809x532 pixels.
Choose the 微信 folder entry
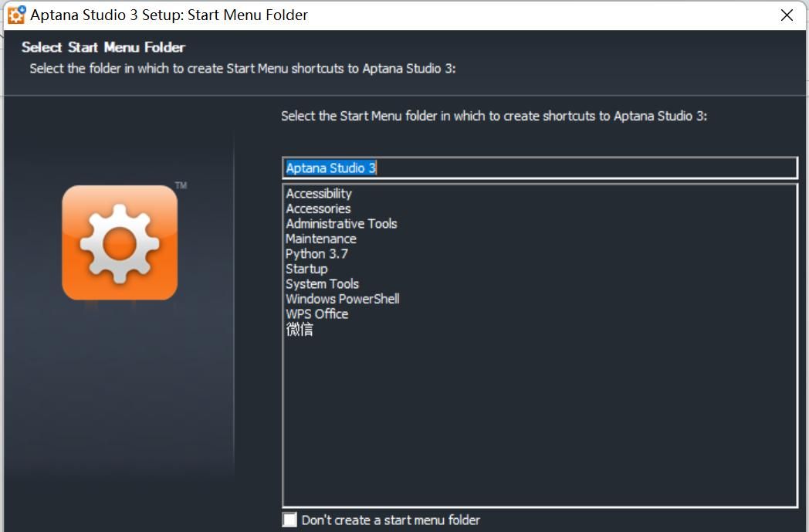tap(300, 329)
